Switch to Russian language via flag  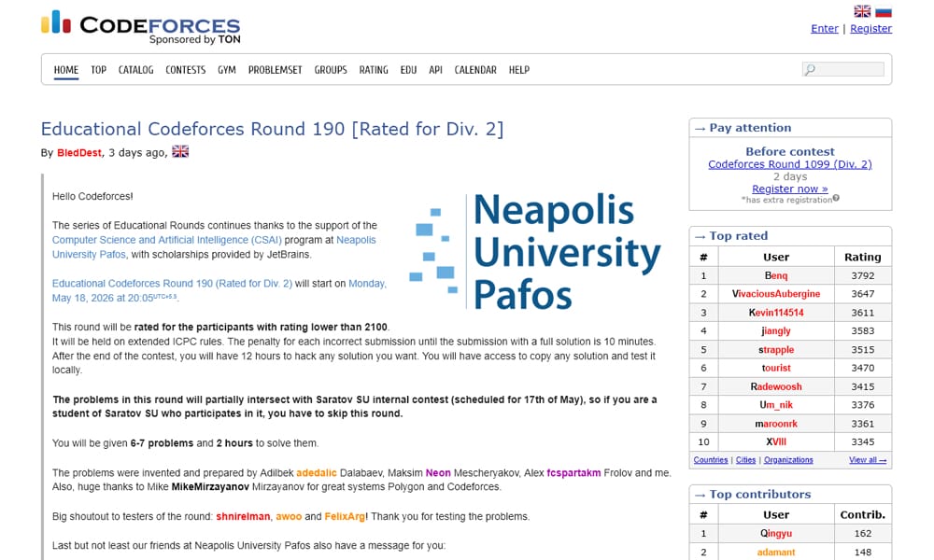[883, 11]
